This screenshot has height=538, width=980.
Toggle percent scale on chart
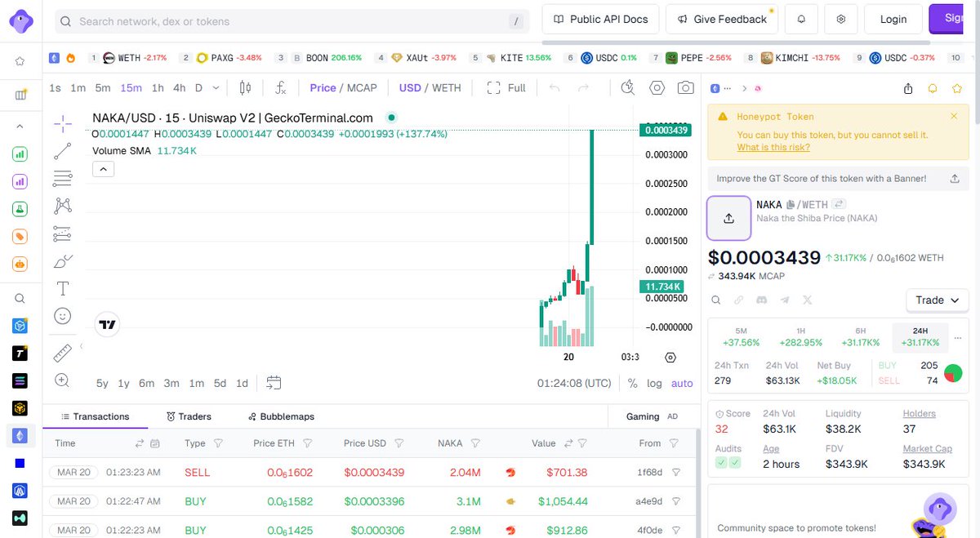(x=633, y=383)
